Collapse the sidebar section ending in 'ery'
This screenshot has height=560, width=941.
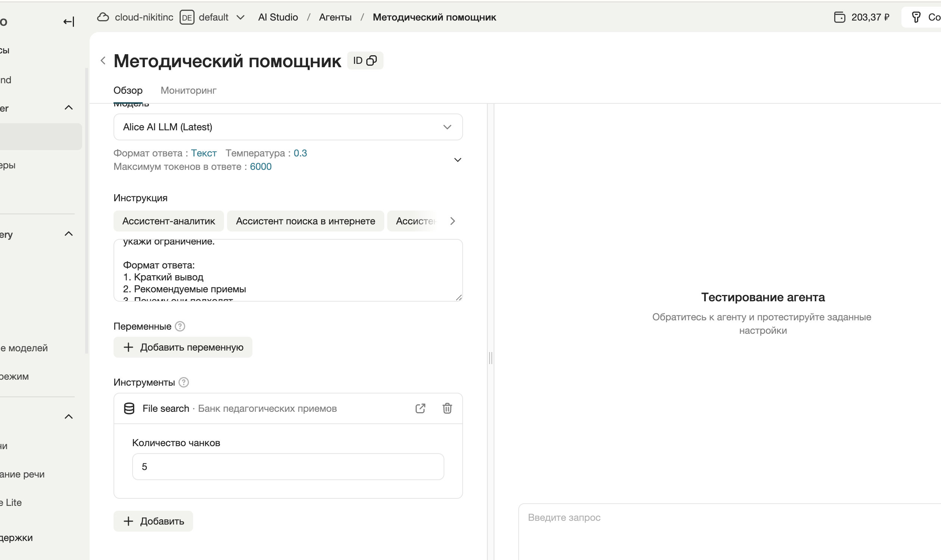tap(69, 234)
